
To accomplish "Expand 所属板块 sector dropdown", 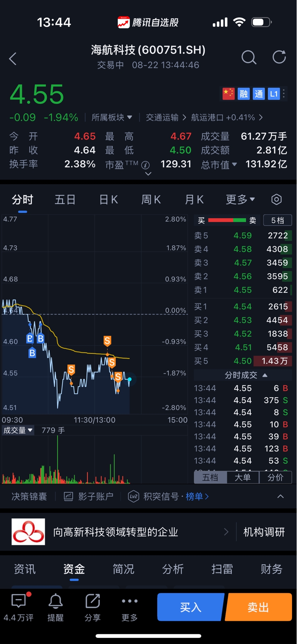I will (x=112, y=117).
